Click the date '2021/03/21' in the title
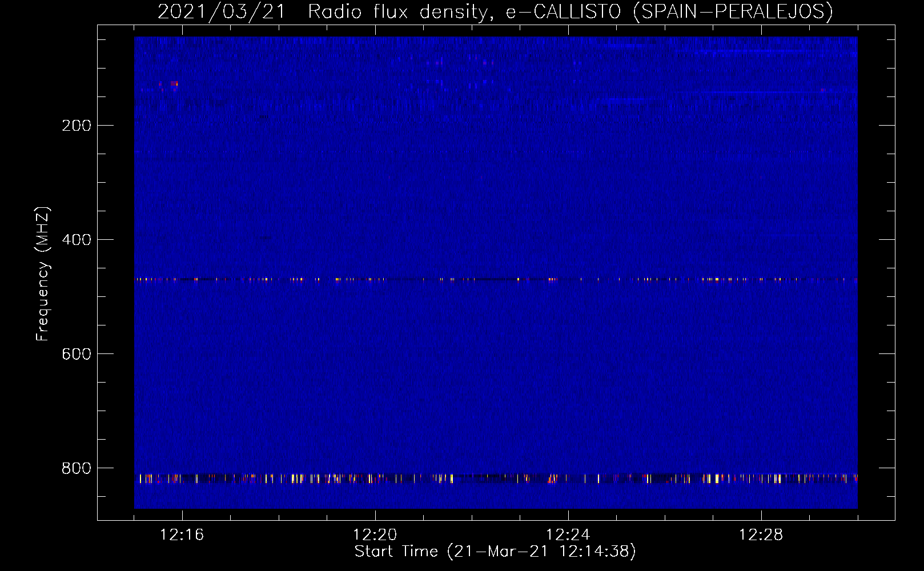 pyautogui.click(x=221, y=11)
